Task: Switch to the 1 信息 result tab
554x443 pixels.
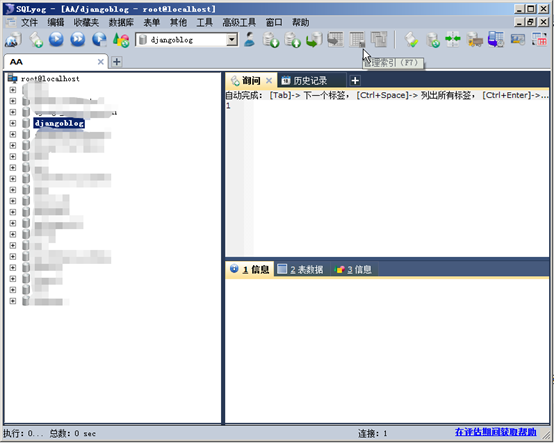Action: click(250, 270)
